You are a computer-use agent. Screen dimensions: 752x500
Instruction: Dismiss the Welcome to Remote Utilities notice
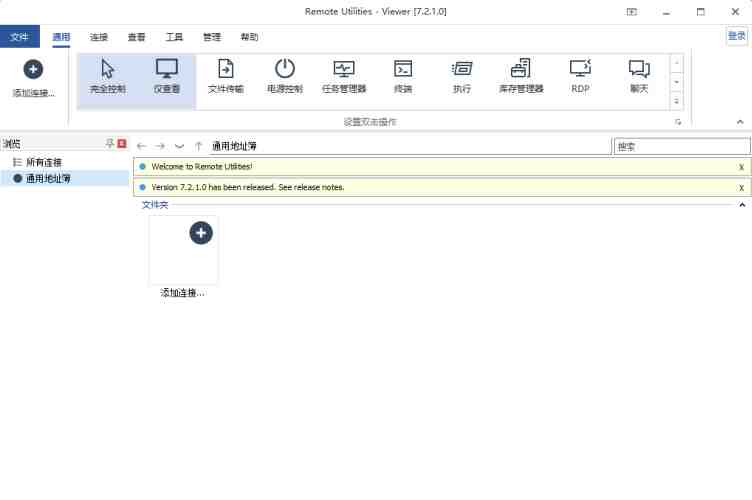[x=741, y=167]
